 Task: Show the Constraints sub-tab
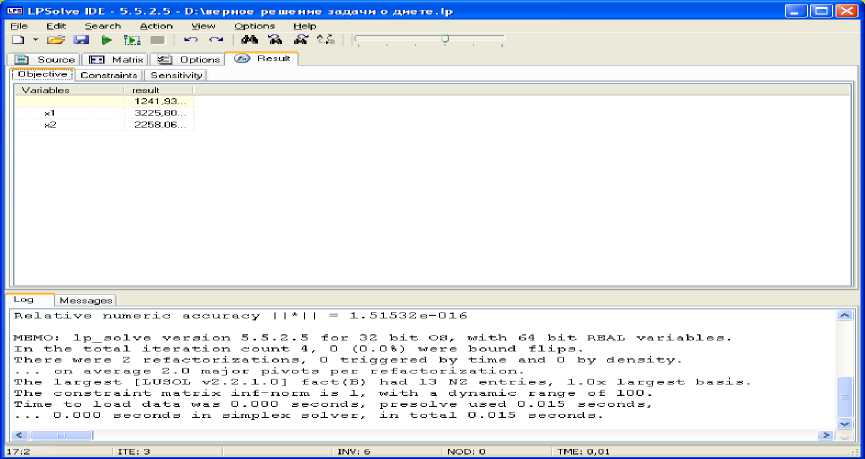pos(109,75)
